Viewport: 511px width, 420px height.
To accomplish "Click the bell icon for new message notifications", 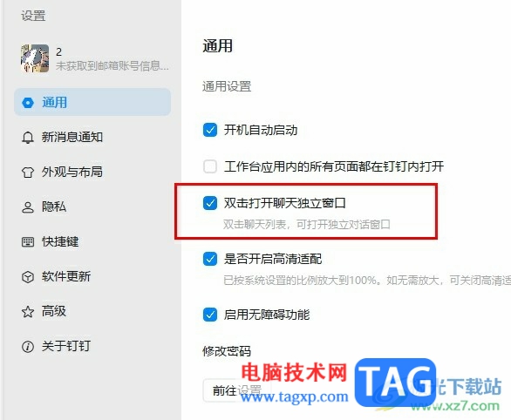I will (x=28, y=137).
